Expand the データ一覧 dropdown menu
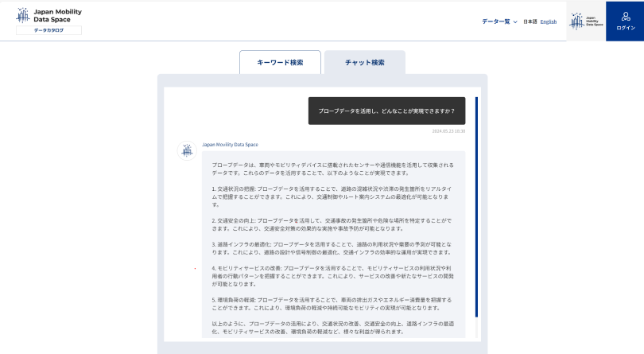644x354 pixels. coord(495,21)
